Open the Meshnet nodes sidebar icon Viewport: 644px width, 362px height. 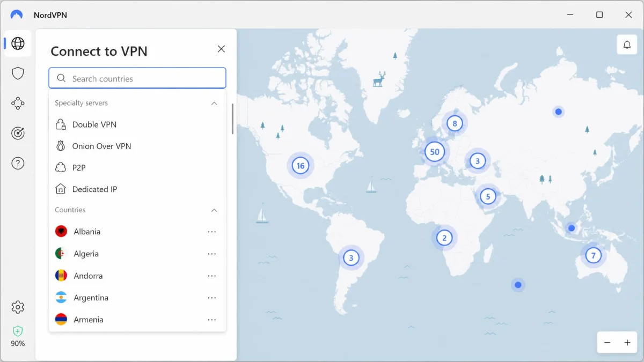tap(18, 103)
